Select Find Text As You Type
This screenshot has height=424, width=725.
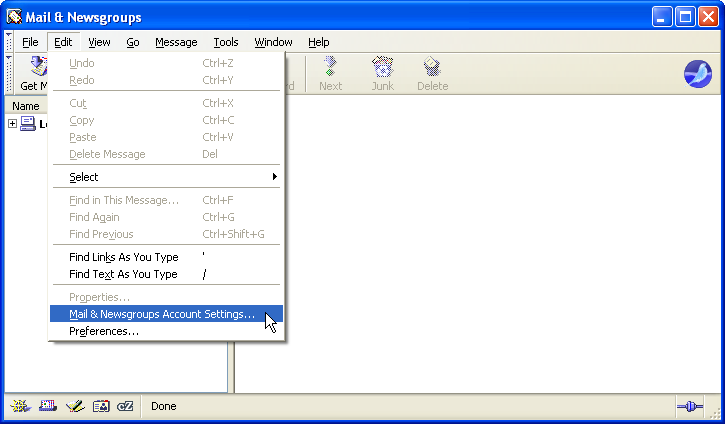tap(166, 274)
